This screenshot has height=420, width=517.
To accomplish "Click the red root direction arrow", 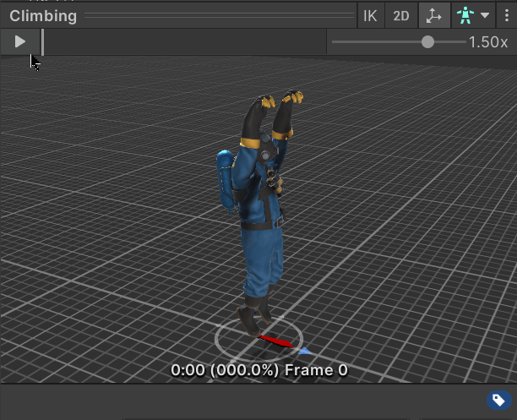I will [276, 341].
